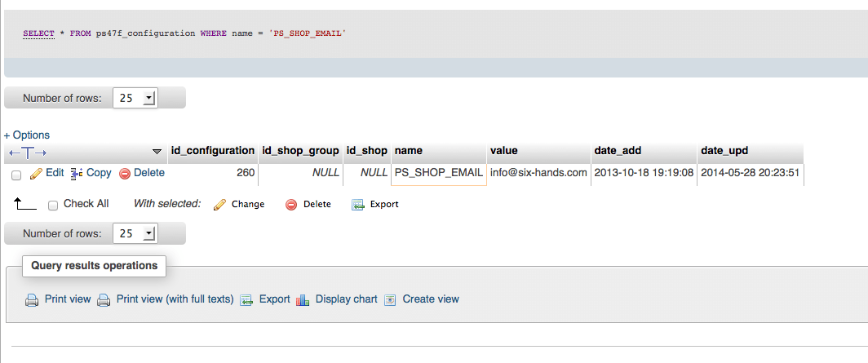Sort by date_upd column header

coord(724,151)
